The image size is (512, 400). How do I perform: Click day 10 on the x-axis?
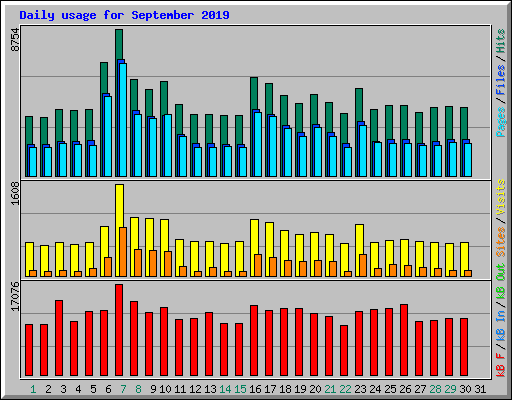tap(165, 389)
